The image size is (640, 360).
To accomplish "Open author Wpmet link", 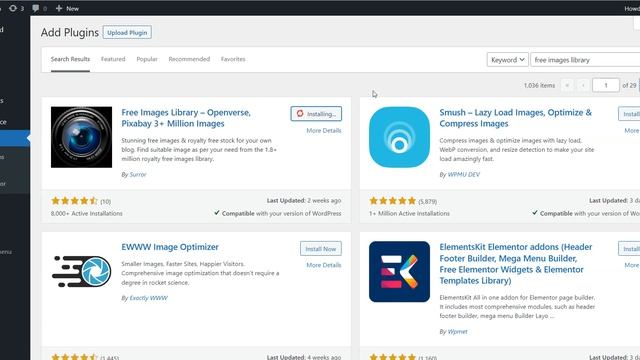I will point(458,331).
